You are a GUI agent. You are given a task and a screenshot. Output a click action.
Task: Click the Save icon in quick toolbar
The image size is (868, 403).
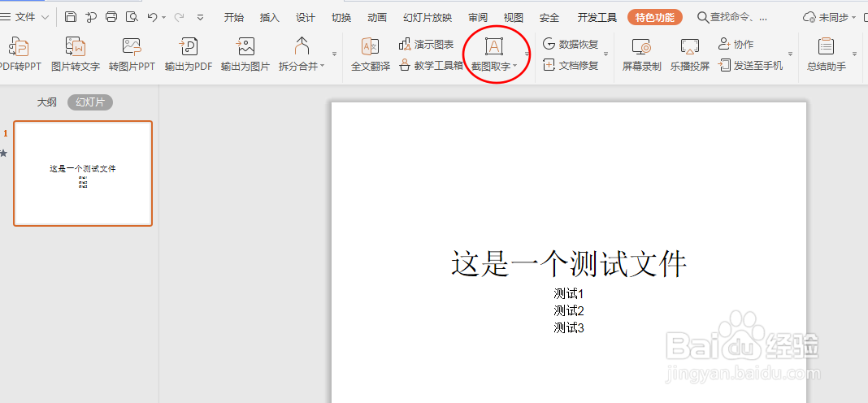[71, 17]
